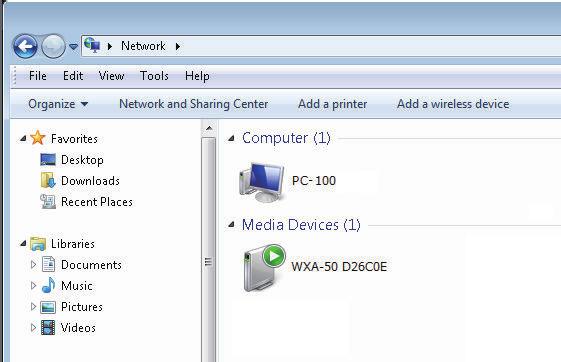Open the View menu
Image resolution: width=561 pixels, height=362 pixels.
click(111, 76)
